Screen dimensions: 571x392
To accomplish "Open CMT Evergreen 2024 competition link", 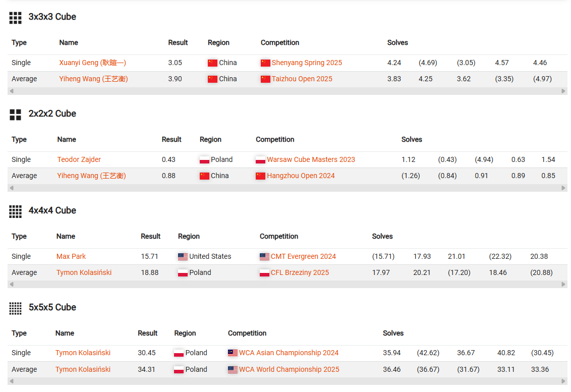I will click(303, 256).
